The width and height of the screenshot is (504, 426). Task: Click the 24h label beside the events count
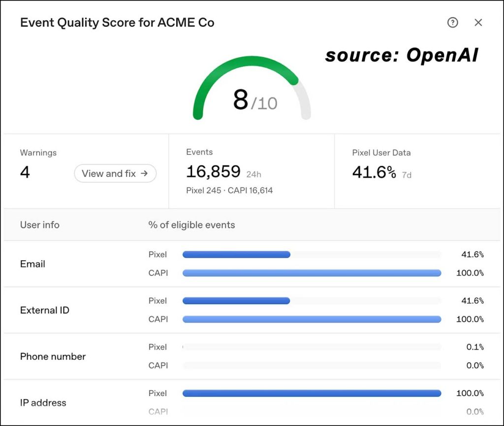(253, 175)
